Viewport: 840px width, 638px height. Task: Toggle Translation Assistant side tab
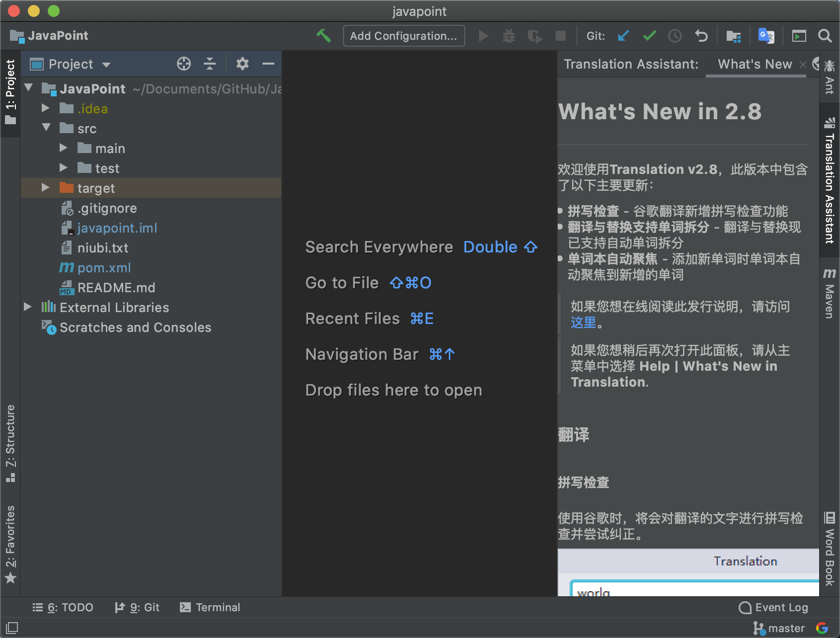click(829, 180)
